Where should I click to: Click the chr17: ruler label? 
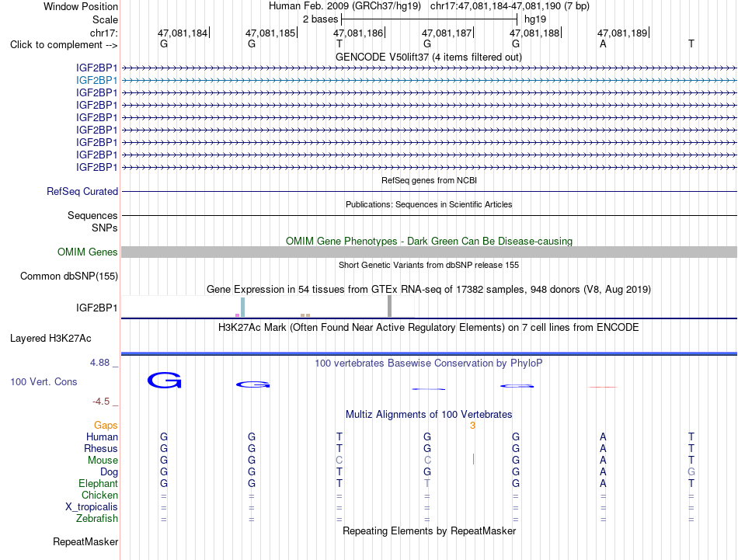103,33
